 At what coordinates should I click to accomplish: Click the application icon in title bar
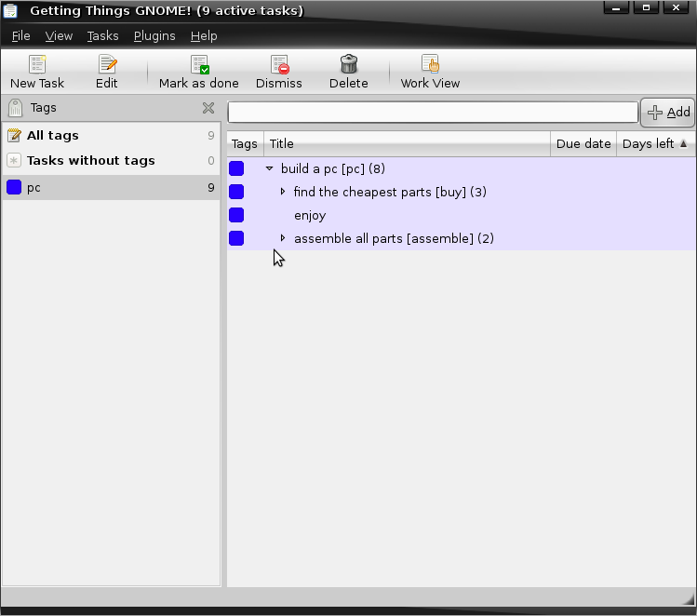click(x=10, y=10)
